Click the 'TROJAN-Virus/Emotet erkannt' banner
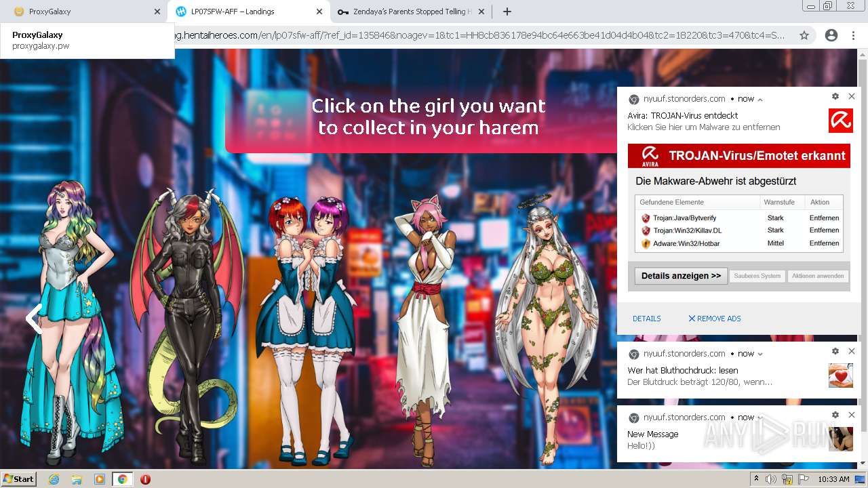 [738, 156]
